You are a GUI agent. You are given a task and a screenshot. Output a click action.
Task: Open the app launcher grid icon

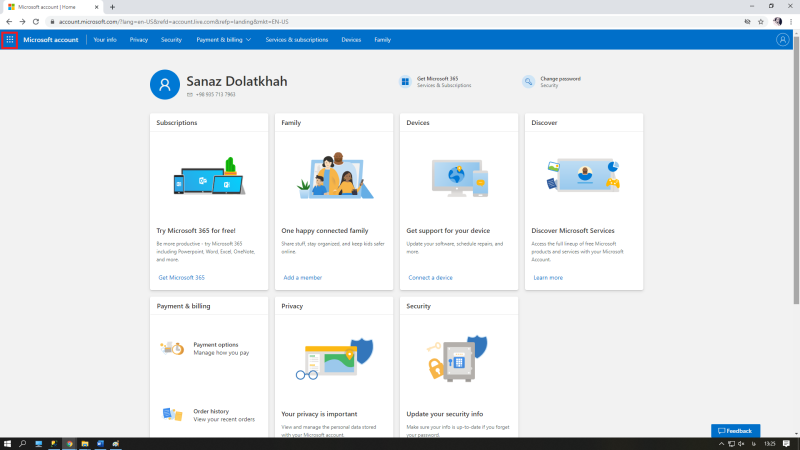click(x=10, y=40)
